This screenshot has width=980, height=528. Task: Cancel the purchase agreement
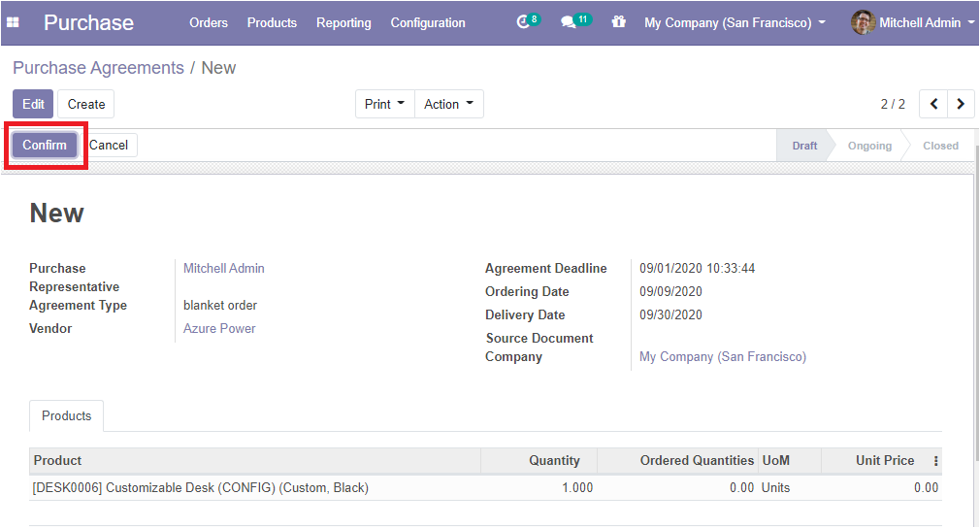(x=109, y=145)
